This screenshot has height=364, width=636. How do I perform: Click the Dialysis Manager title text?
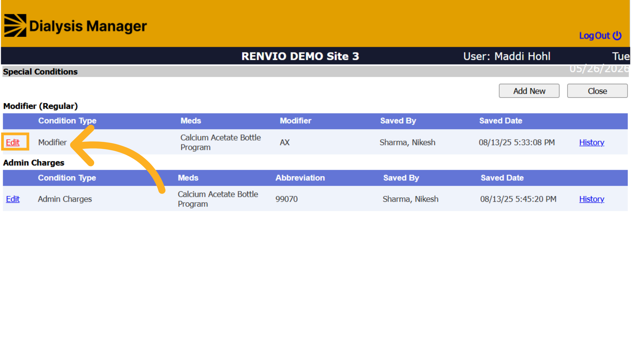[x=88, y=26]
